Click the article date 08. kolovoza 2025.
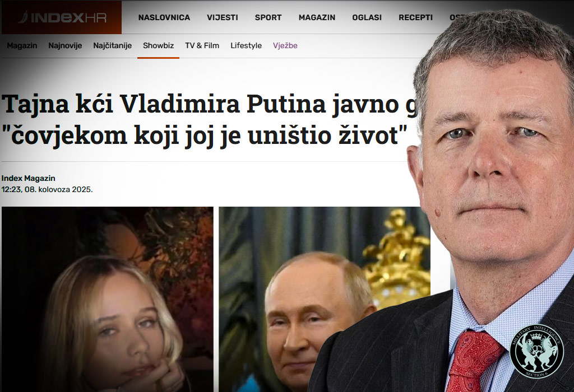 58,189
